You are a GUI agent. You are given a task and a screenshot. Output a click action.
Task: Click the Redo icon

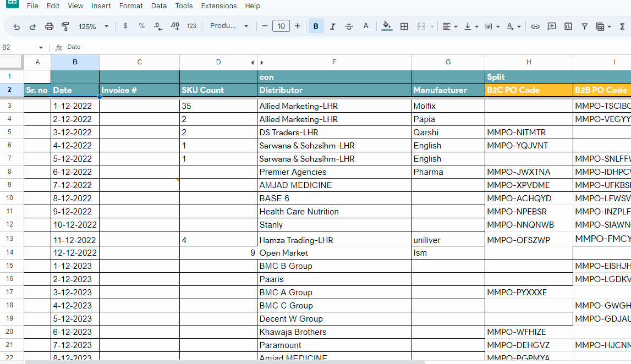32,26
